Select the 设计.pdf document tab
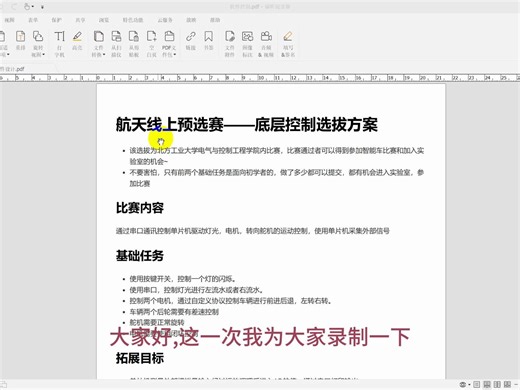This screenshot has height=390, width=520. coord(13,69)
